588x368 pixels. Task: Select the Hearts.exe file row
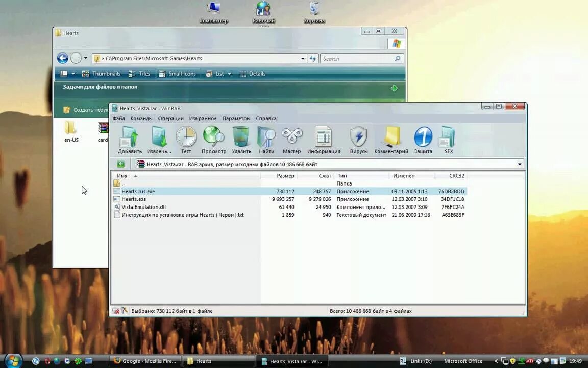(289, 199)
